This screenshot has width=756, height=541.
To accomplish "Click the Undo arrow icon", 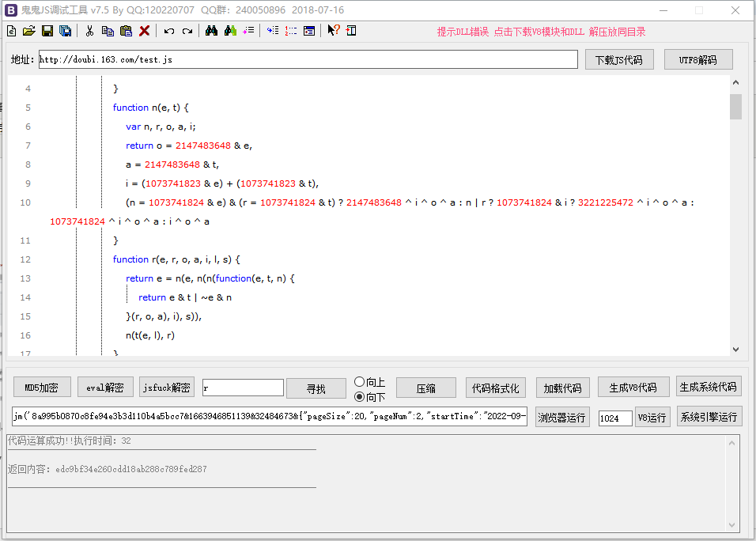I will pos(168,32).
